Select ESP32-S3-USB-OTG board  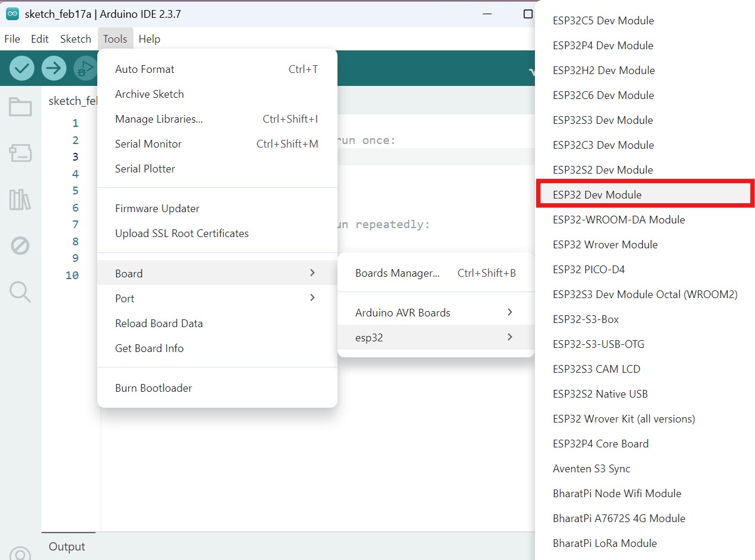click(645, 344)
